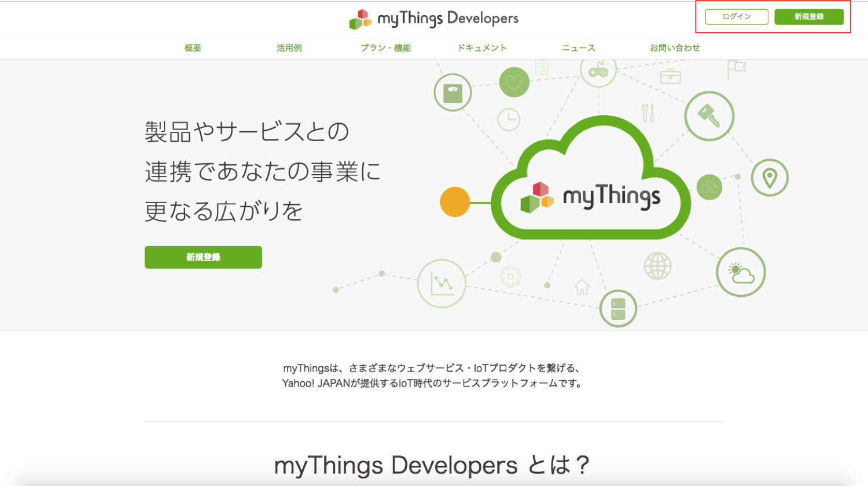
Task: Select the refrigerator icon at the bottom
Action: [618, 308]
